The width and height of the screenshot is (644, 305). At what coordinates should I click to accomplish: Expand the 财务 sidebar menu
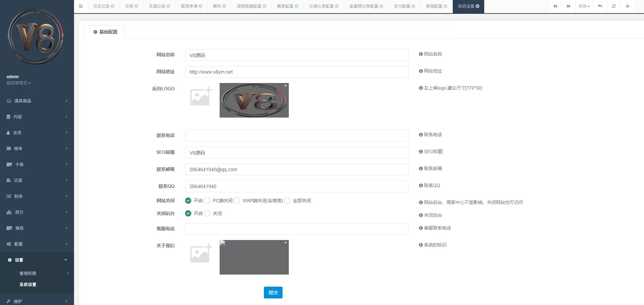[x=37, y=196]
